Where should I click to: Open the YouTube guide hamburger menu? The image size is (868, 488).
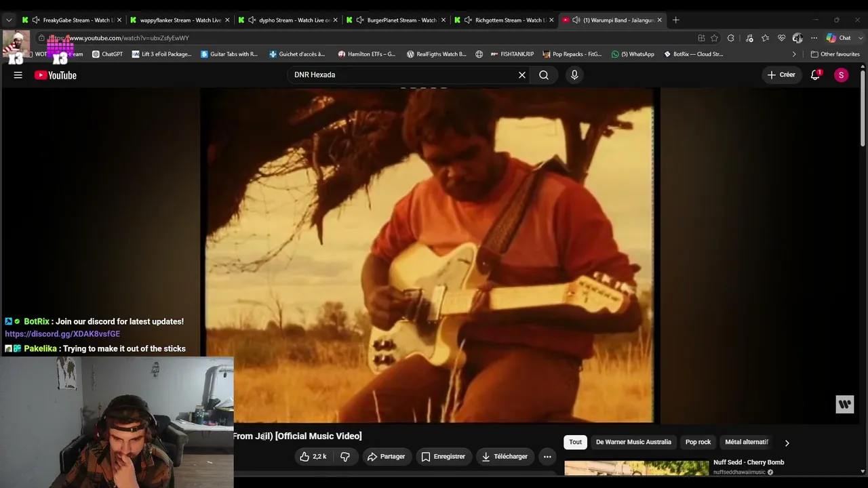[18, 75]
